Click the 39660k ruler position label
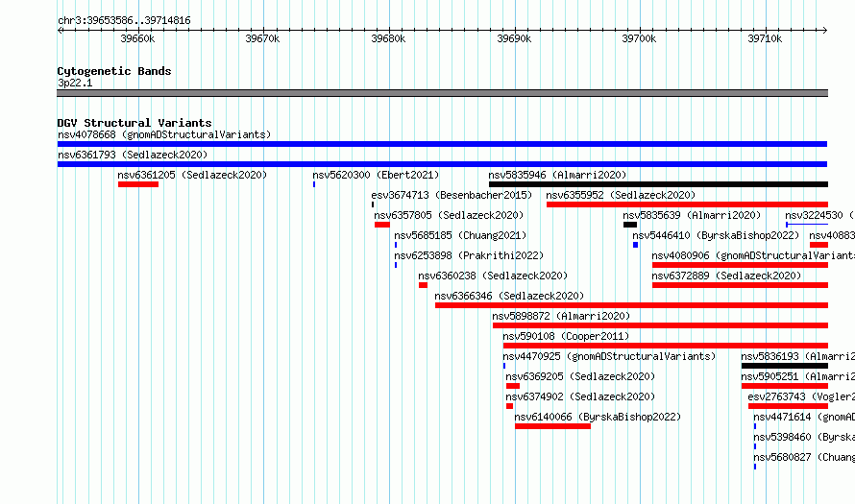The width and height of the screenshot is (855, 504). 137,38
